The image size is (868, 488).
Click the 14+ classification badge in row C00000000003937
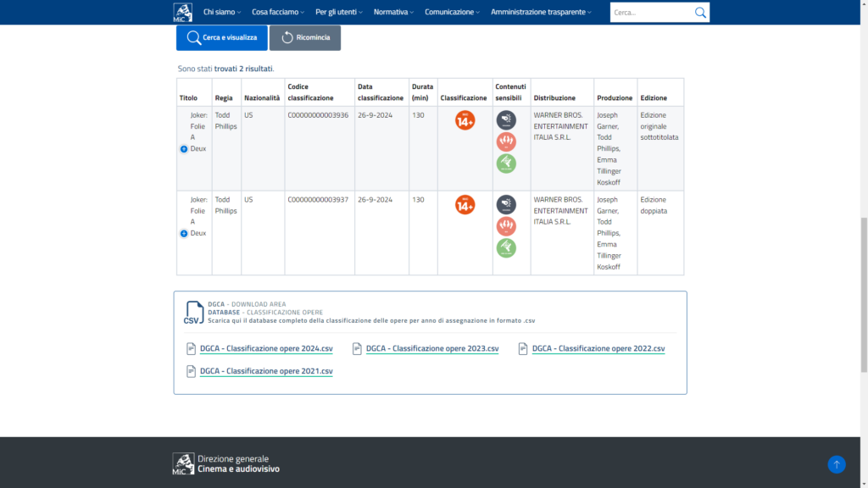(x=465, y=205)
